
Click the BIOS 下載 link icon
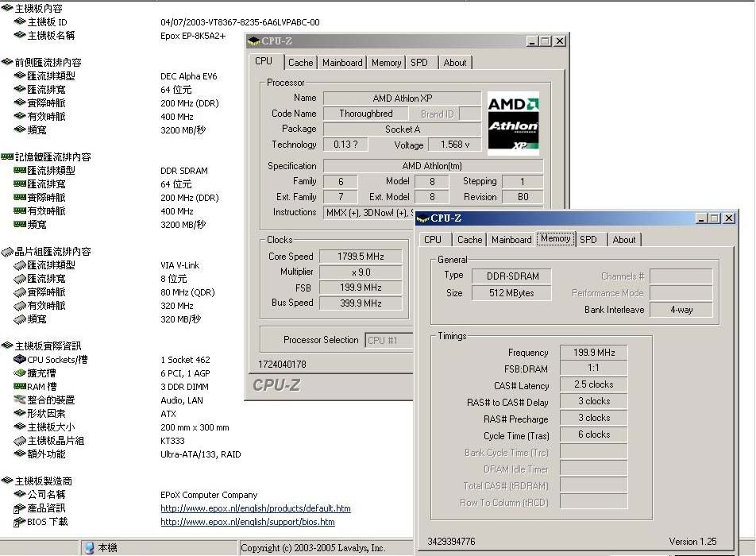tap(20, 522)
